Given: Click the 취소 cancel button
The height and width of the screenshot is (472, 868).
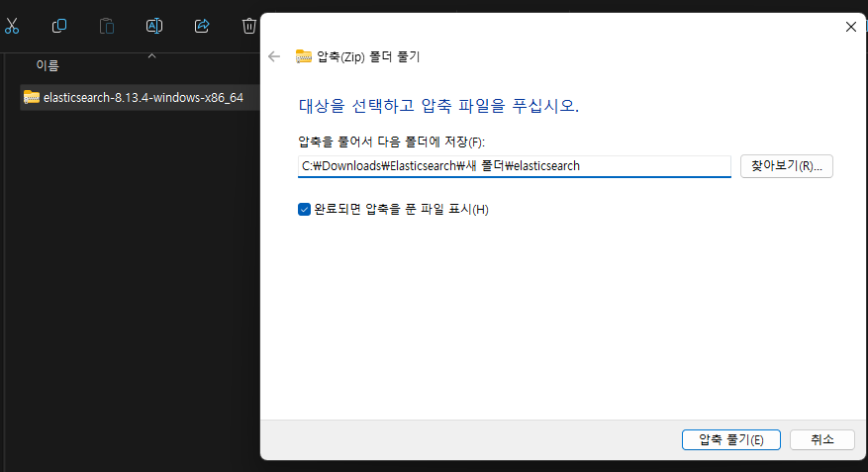Looking at the screenshot, I should (822, 440).
